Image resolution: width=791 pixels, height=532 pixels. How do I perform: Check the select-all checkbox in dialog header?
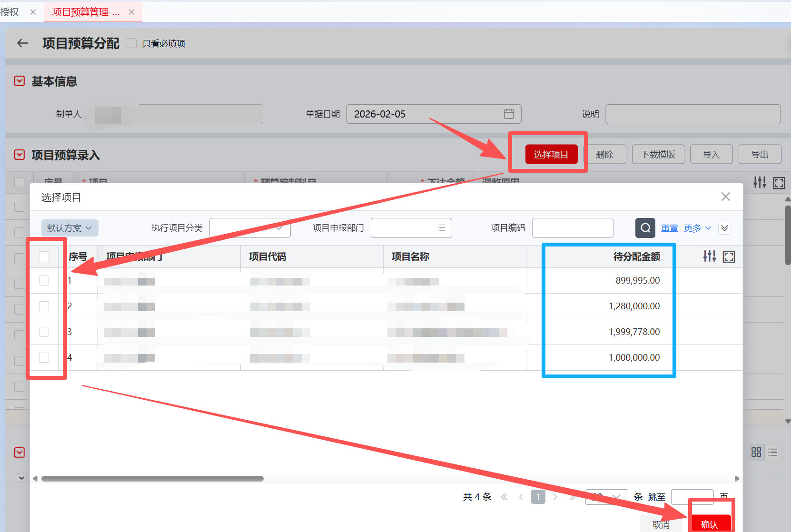point(44,256)
